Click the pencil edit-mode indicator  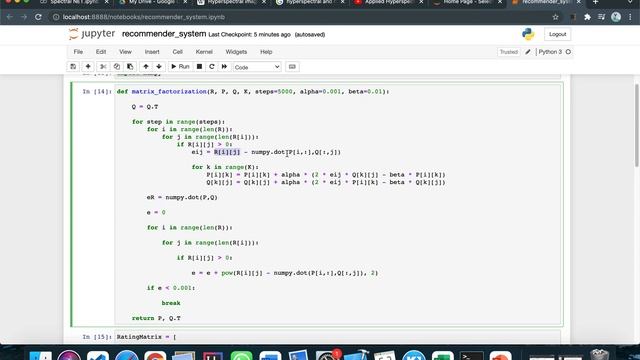point(528,52)
